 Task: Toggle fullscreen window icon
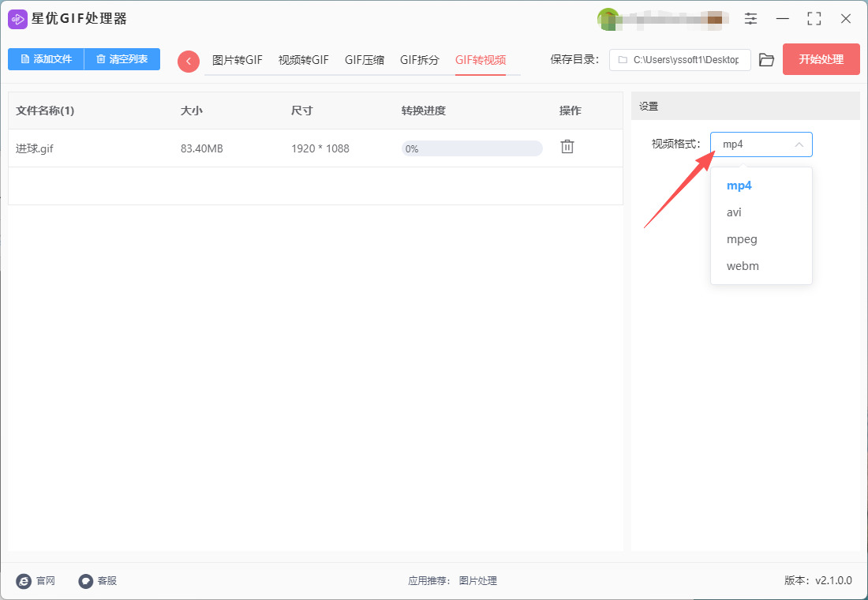(814, 19)
